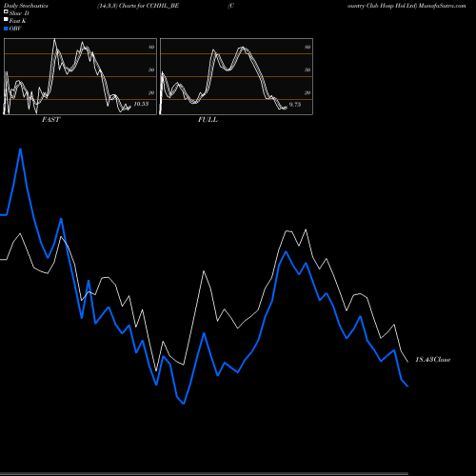The width and height of the screenshot is (476, 476).
Task: Click the Fast K legend swatch
Action: [x=6, y=20]
